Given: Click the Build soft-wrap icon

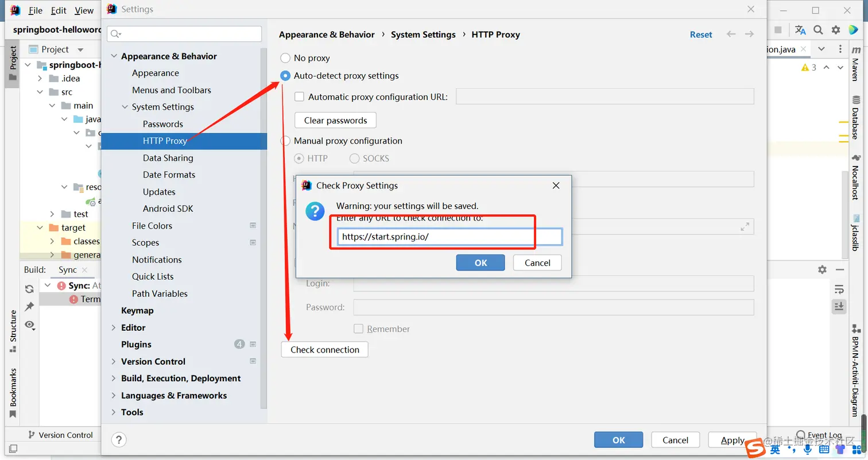Looking at the screenshot, I should 839,289.
